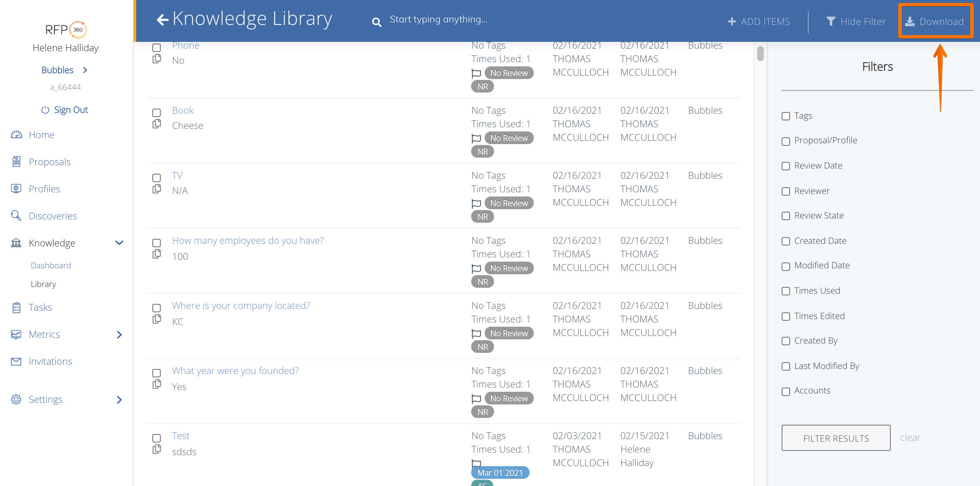The image size is (980, 486).
Task: Open Discoveries via magnifier sidebar icon
Action: 16,216
